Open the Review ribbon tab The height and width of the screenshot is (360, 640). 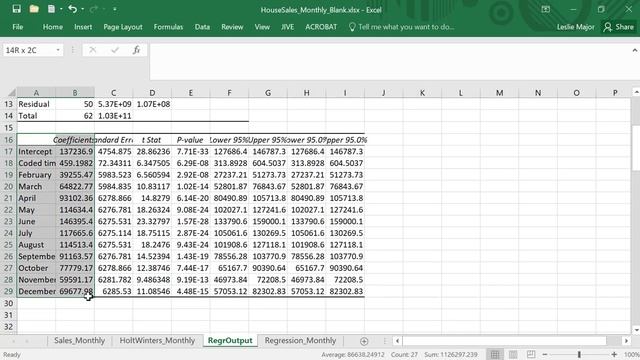[232, 27]
